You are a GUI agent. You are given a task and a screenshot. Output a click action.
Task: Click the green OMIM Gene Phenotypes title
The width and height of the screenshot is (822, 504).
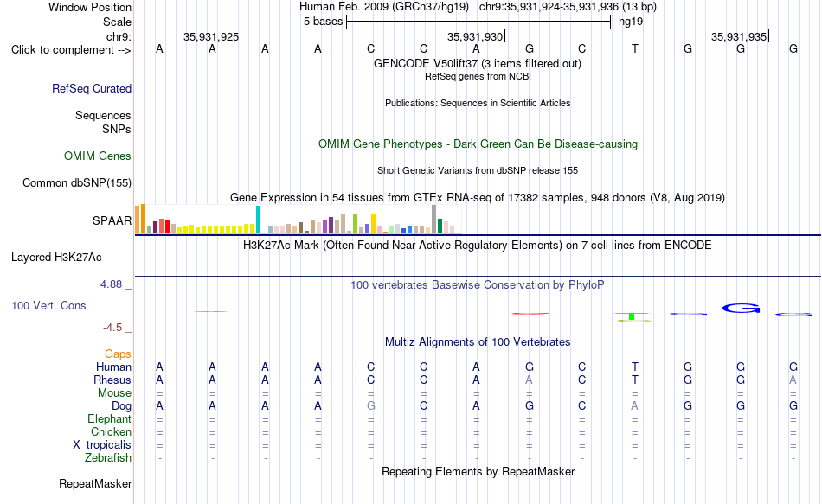click(x=478, y=144)
